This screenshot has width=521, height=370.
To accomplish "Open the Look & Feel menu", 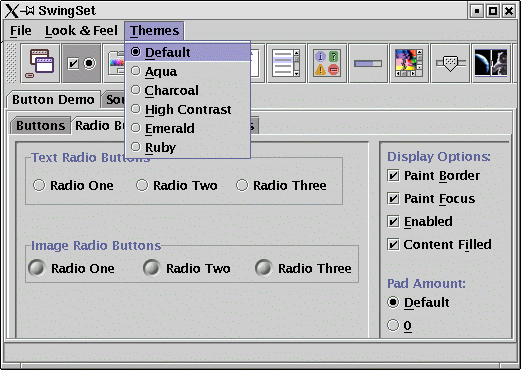I will pos(81,31).
